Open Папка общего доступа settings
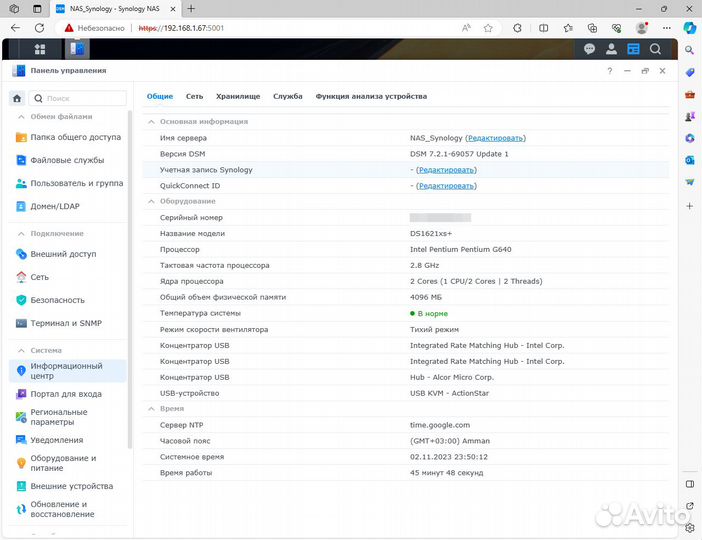This screenshot has height=540, width=702. 75,137
